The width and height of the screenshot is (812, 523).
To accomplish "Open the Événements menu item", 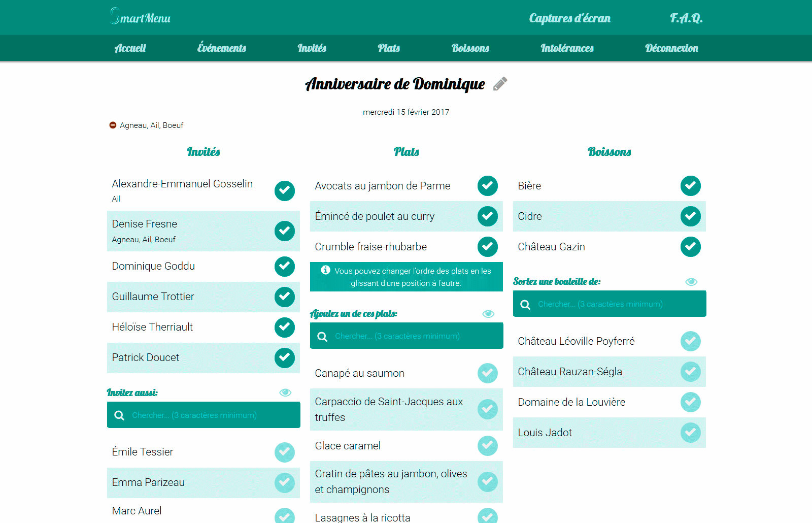I will click(x=222, y=48).
